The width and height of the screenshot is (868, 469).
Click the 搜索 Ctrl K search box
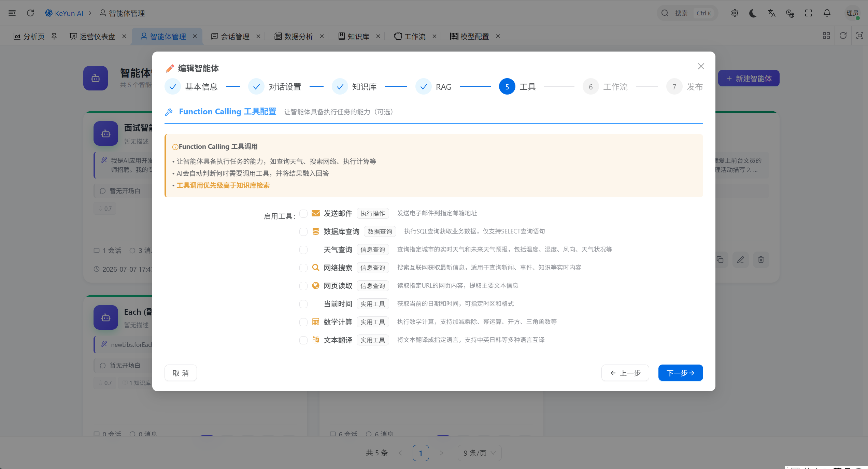tap(688, 13)
